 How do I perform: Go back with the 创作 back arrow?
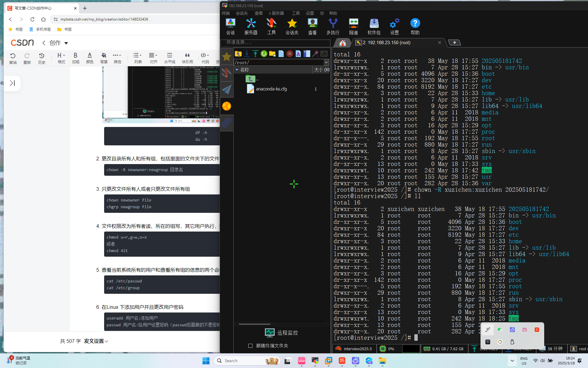tap(44, 43)
